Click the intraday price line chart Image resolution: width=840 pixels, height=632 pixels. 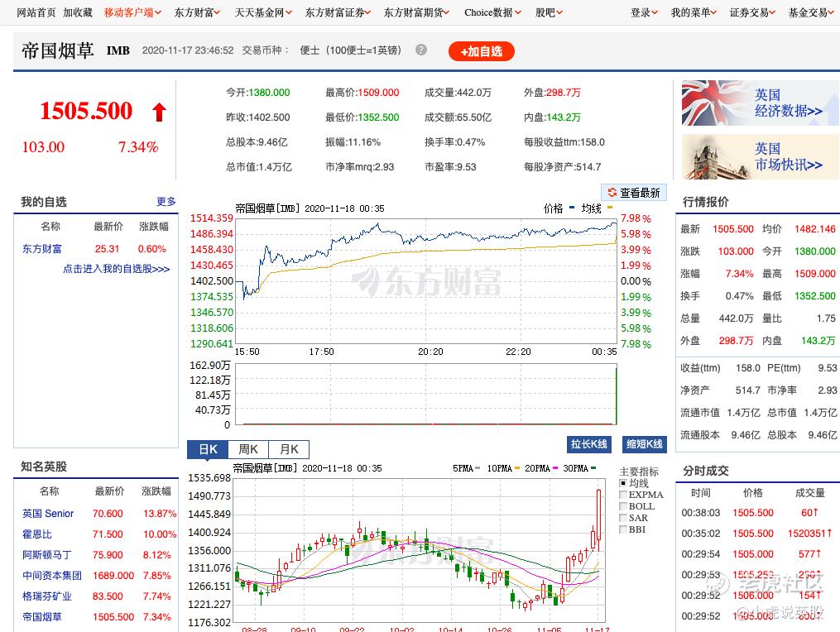click(426, 280)
